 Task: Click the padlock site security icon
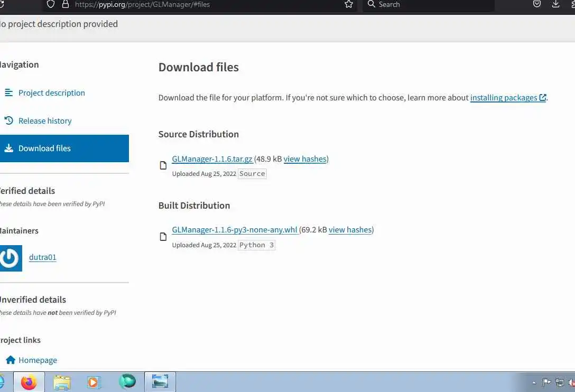(66, 4)
